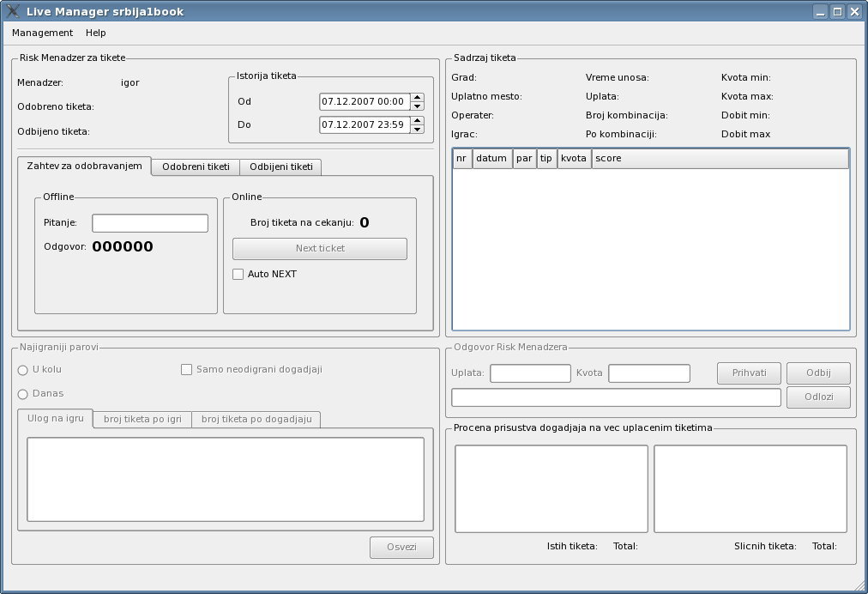Click the Next ticket button
The width and height of the screenshot is (868, 594).
[319, 248]
